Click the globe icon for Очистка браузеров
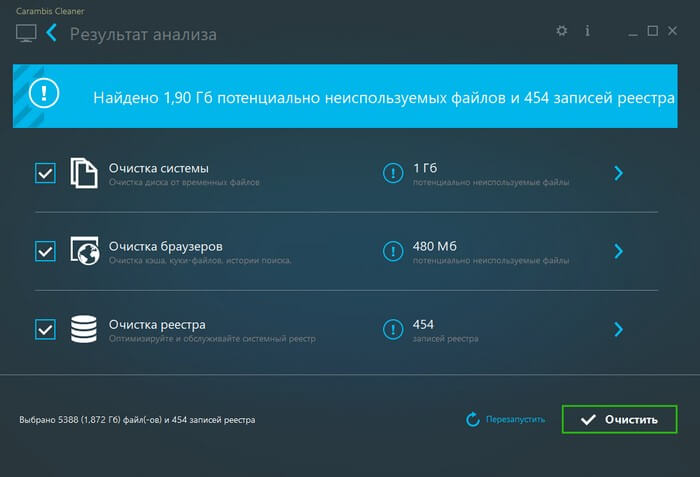Screen dimensions: 700x477 84,251
